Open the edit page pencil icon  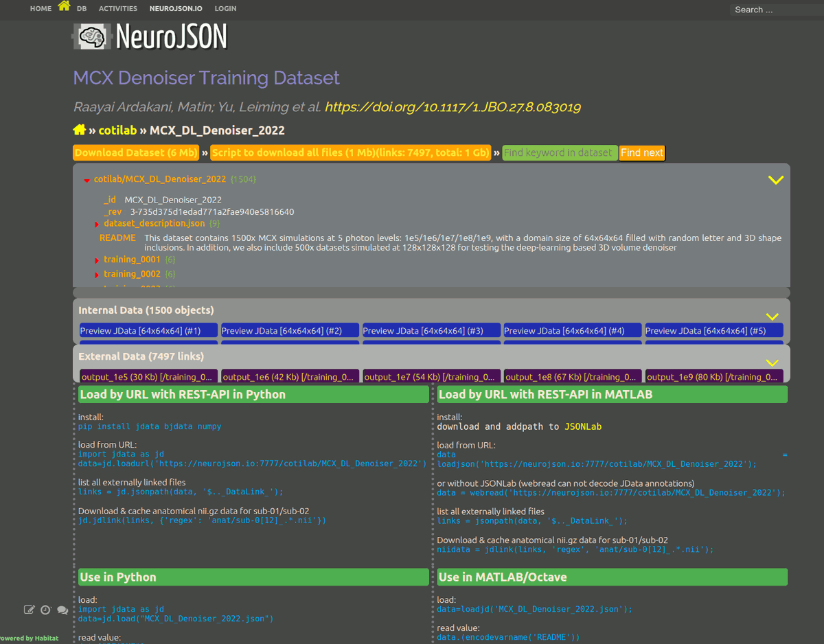point(29,610)
